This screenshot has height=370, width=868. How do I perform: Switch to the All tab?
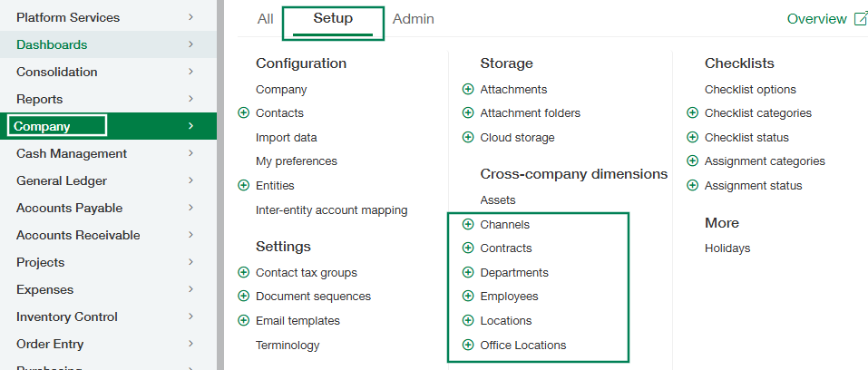pyautogui.click(x=265, y=19)
